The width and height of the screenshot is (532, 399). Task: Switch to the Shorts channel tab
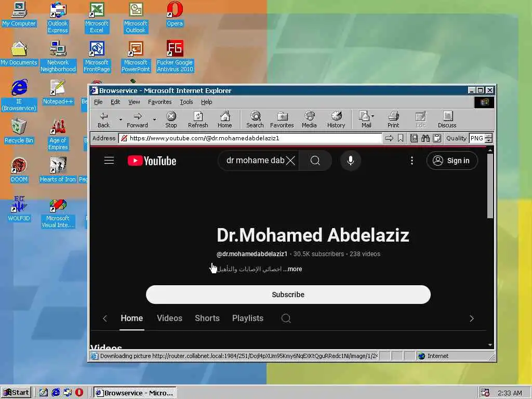click(207, 318)
